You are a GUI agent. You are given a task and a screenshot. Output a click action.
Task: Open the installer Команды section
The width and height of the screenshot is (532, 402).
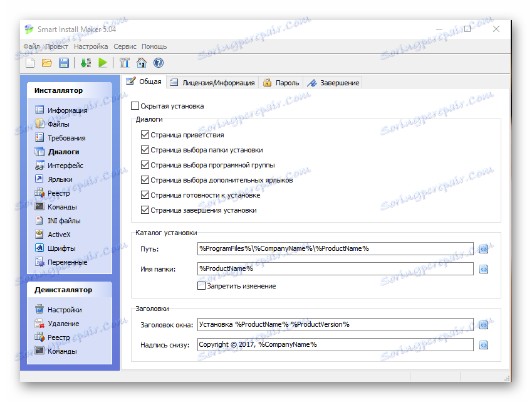coord(56,207)
